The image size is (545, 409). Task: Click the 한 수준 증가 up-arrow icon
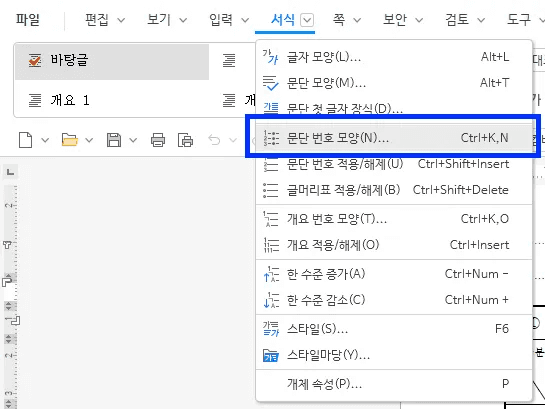271,274
